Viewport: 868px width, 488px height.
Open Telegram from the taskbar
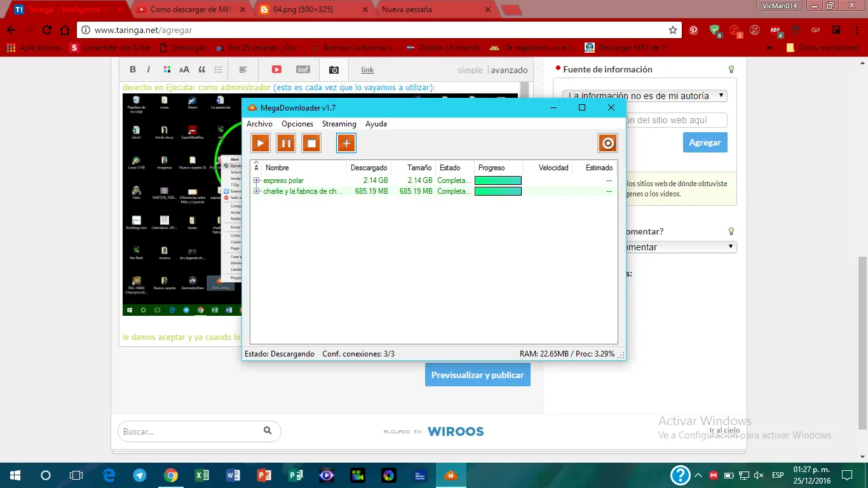pos(140,475)
